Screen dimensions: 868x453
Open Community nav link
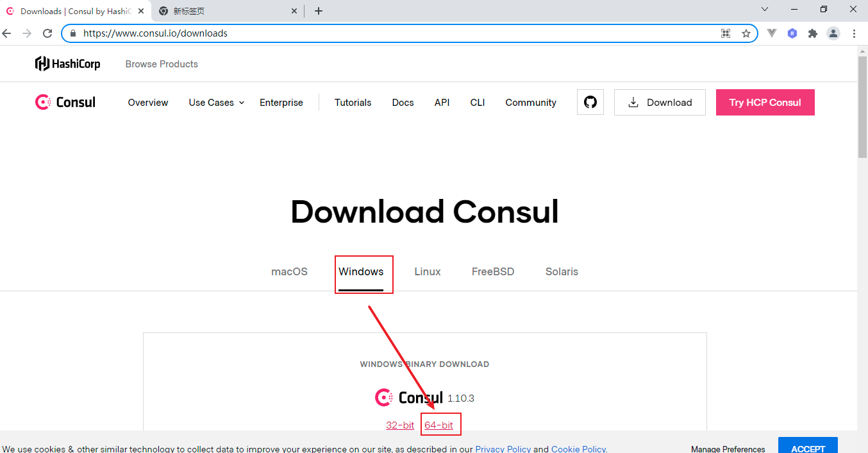pyautogui.click(x=531, y=103)
